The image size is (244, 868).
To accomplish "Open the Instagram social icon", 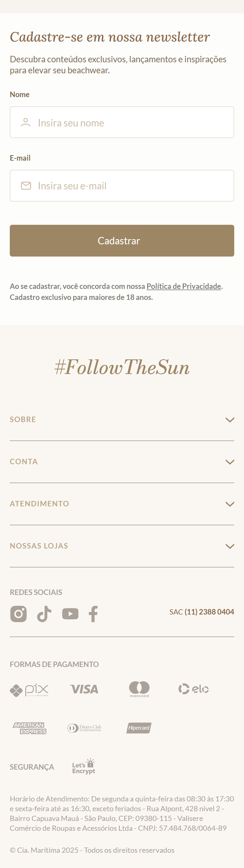I will point(19,614).
